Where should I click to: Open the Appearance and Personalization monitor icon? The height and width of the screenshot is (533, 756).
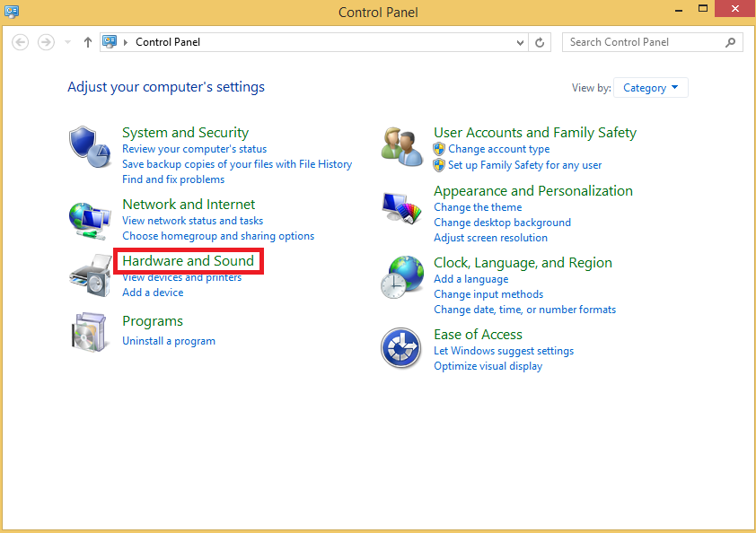pyautogui.click(x=401, y=208)
